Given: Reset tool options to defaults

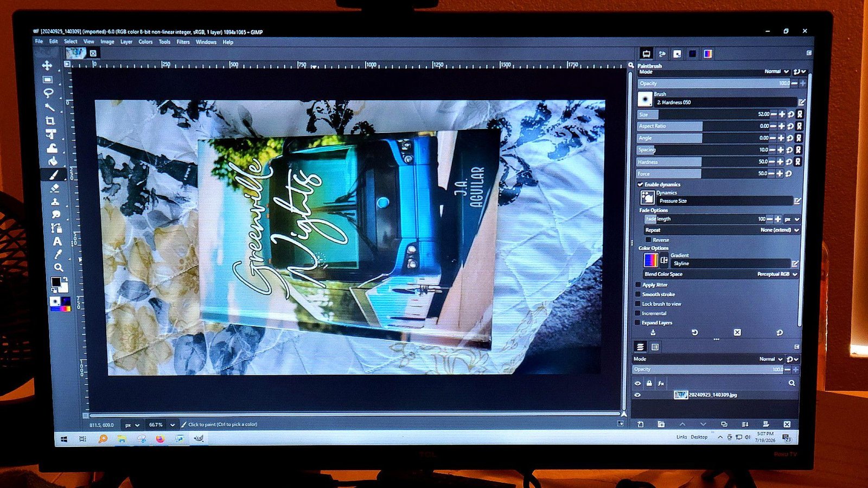Looking at the screenshot, I should [x=780, y=332].
